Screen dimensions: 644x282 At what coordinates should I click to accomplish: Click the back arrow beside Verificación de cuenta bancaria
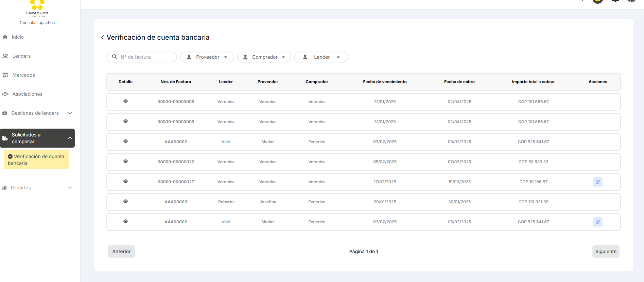pyautogui.click(x=102, y=37)
